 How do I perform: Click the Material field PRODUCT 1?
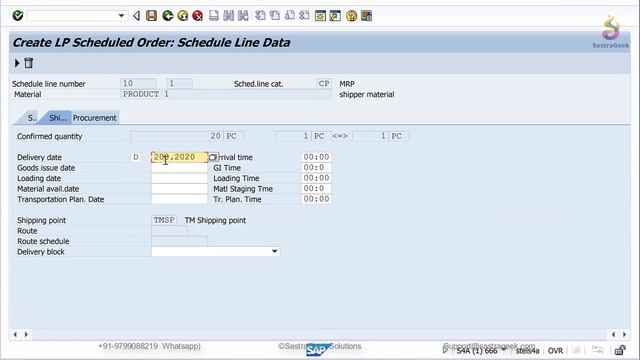226,94
